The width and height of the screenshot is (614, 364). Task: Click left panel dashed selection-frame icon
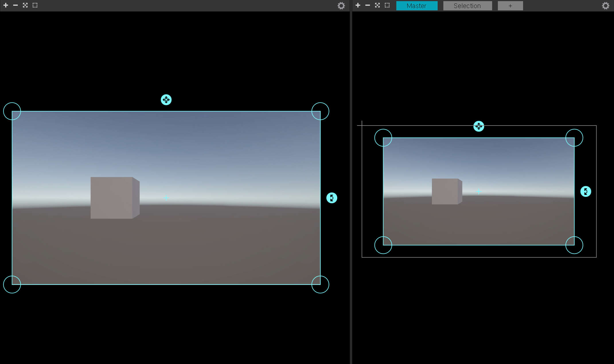(x=35, y=5)
